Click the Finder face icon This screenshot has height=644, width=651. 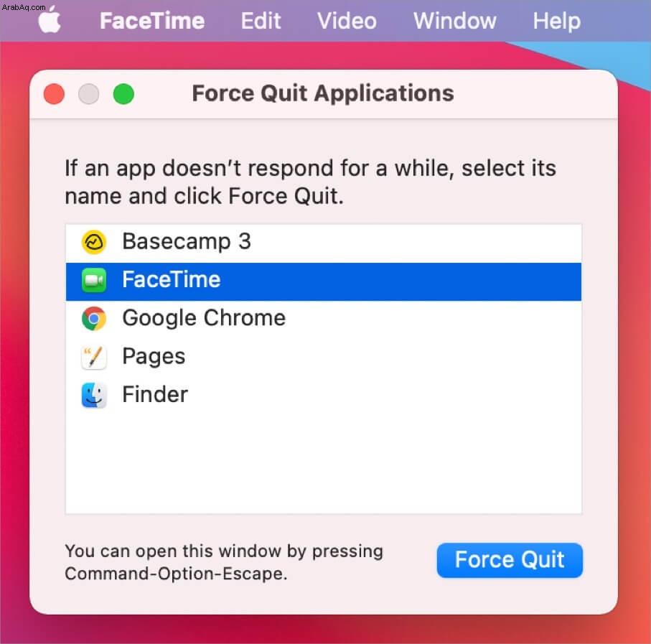click(x=94, y=395)
